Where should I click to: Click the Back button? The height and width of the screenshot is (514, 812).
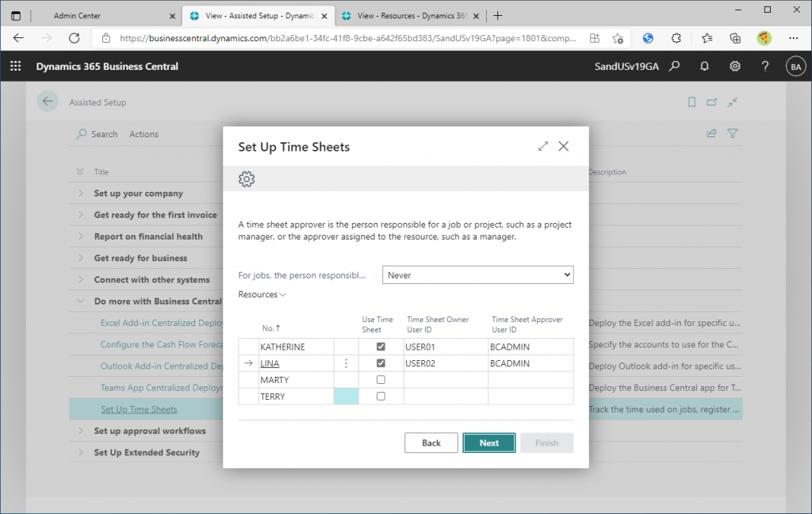[431, 443]
